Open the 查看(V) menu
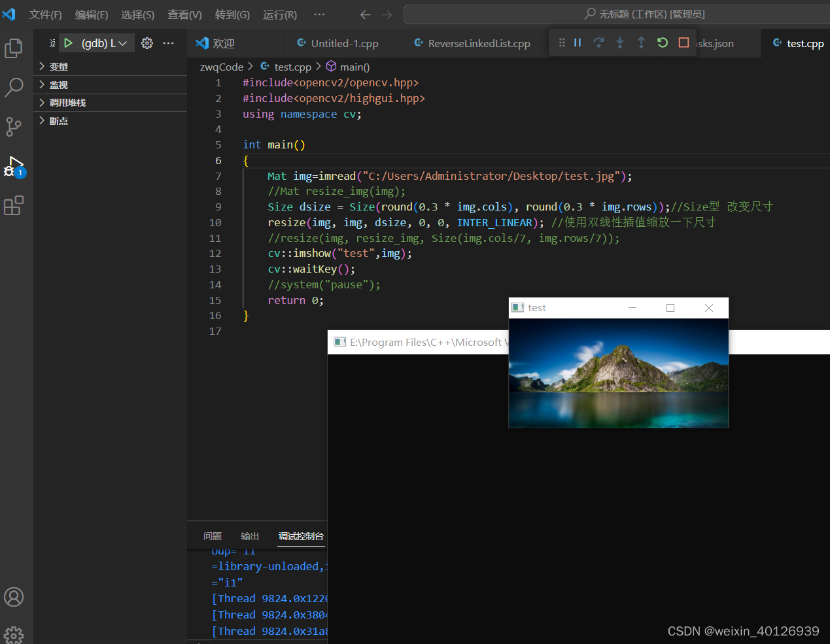This screenshot has width=830, height=644. pyautogui.click(x=184, y=14)
